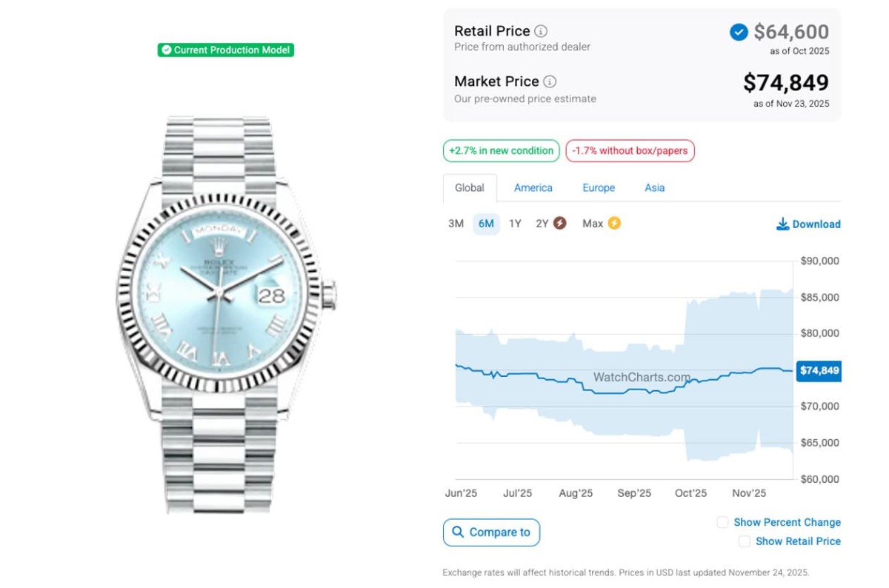Select the 3M time range

click(456, 224)
